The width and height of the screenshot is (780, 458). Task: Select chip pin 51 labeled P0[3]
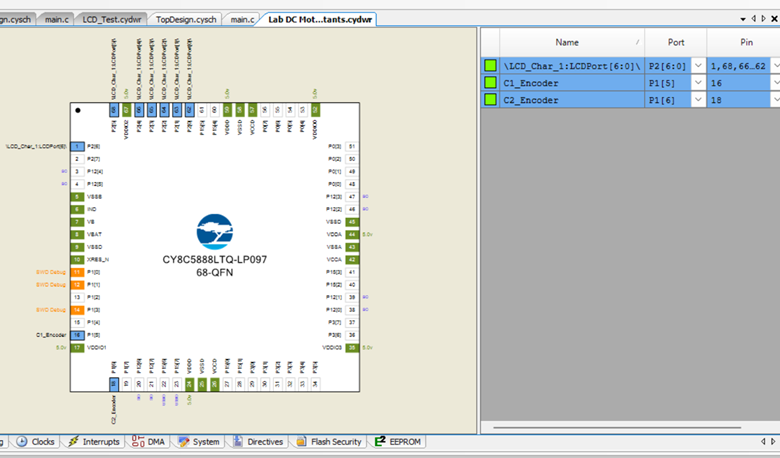[x=352, y=146]
